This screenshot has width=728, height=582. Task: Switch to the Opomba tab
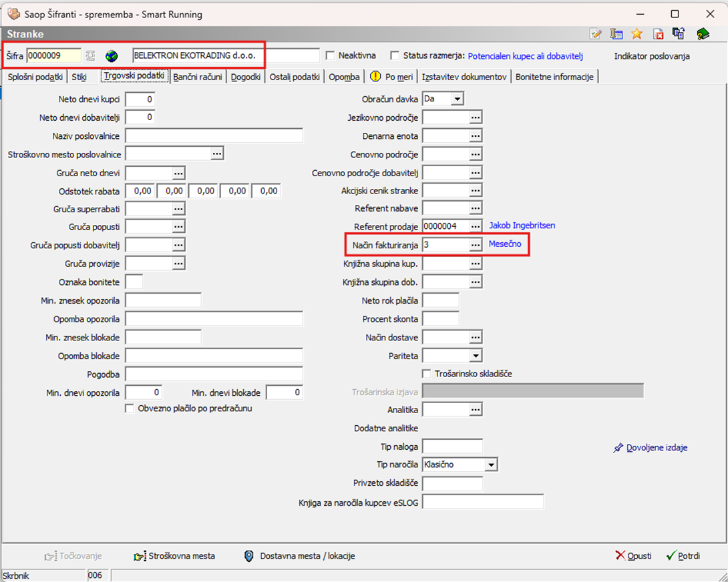pos(344,77)
